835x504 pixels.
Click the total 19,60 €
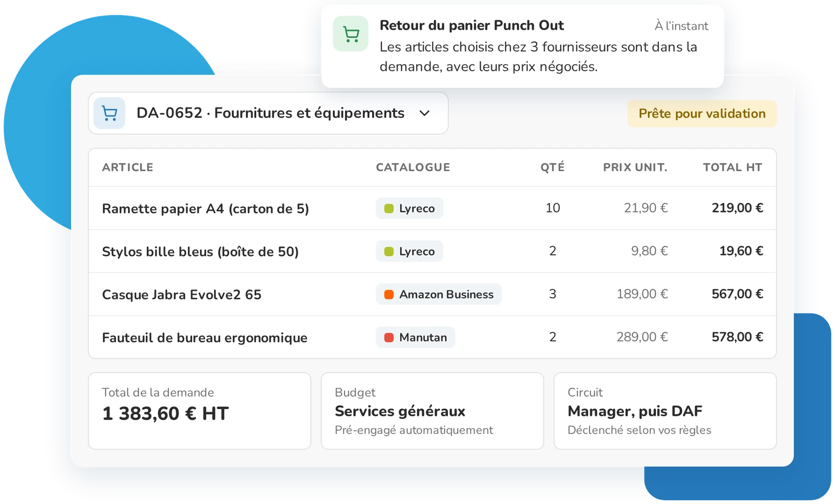point(741,251)
